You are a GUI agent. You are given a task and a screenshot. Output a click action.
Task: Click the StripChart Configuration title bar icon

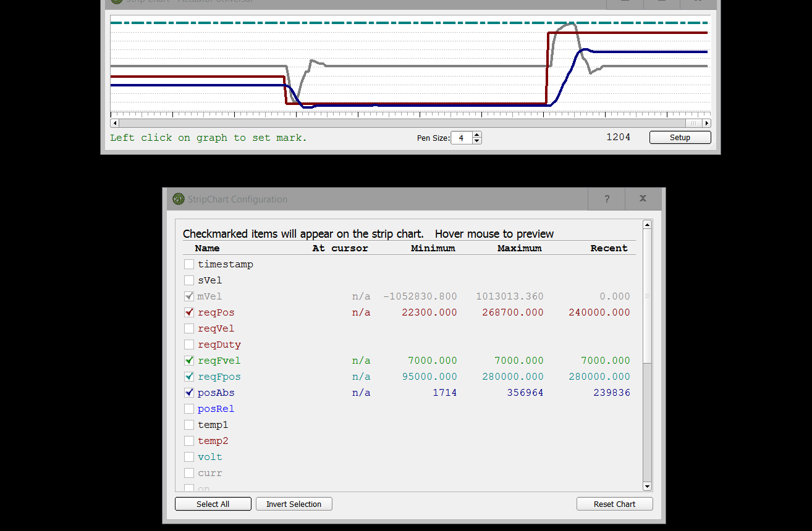pyautogui.click(x=179, y=199)
